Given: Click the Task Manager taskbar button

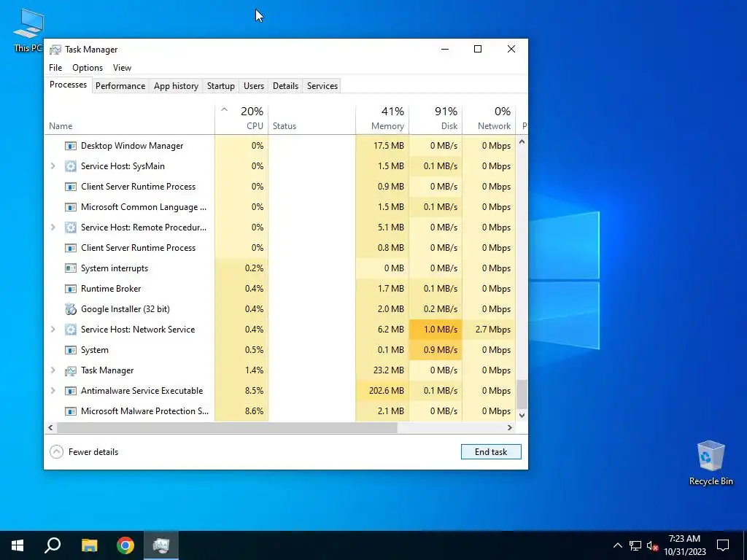Looking at the screenshot, I should point(161,545).
